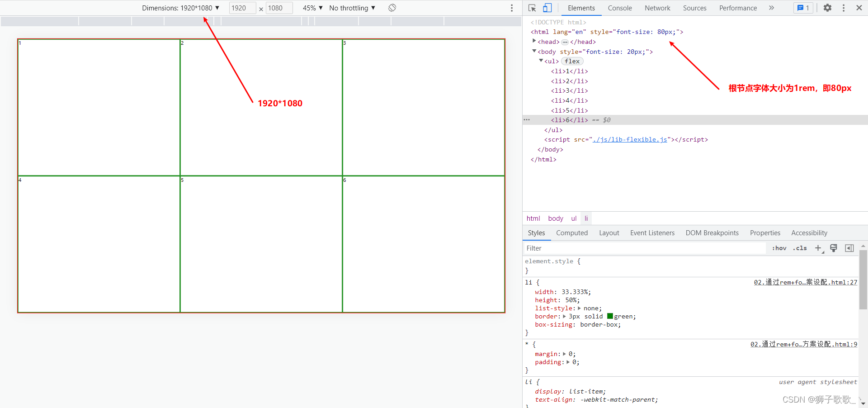Screen dimensions: 868x408
Task: Collapse the body element node
Action: click(534, 51)
